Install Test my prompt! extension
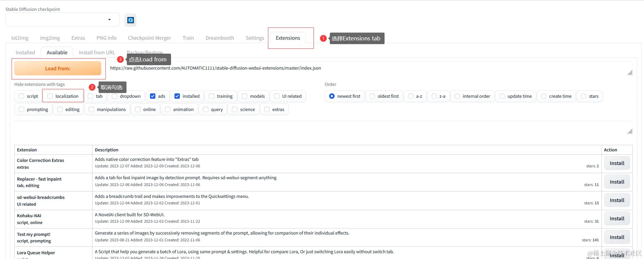644x259 pixels. (617, 237)
